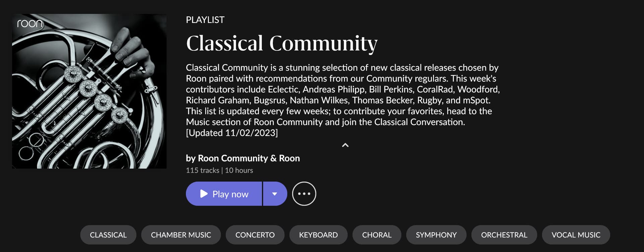644x252 pixels.
Task: Open the French horn playlist artwork
Action: pos(89,91)
